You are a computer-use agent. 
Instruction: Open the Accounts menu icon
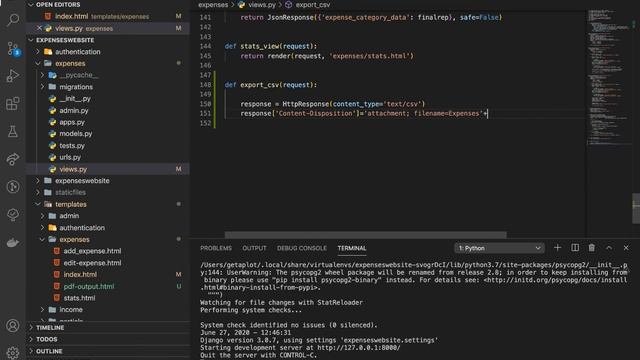[13, 326]
